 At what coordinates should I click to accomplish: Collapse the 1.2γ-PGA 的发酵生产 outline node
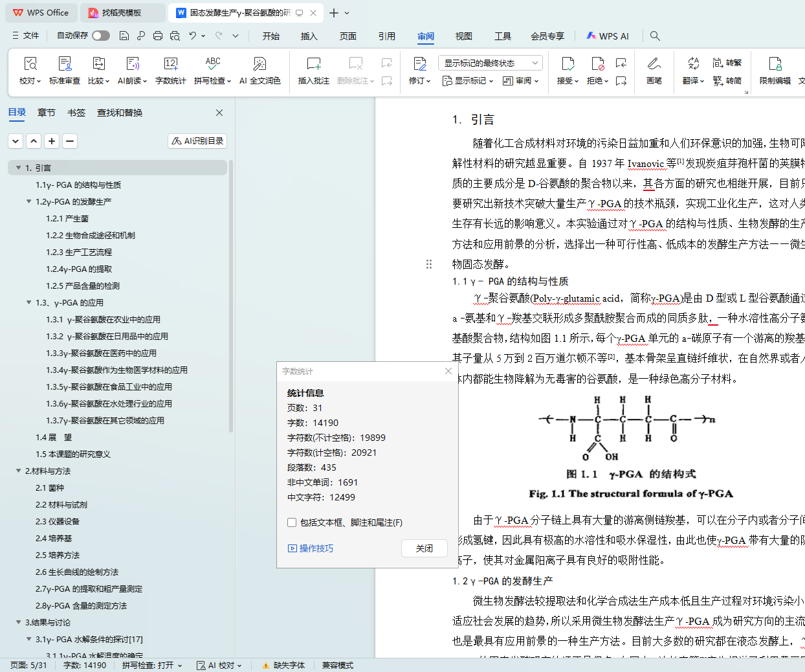pyautogui.click(x=28, y=201)
